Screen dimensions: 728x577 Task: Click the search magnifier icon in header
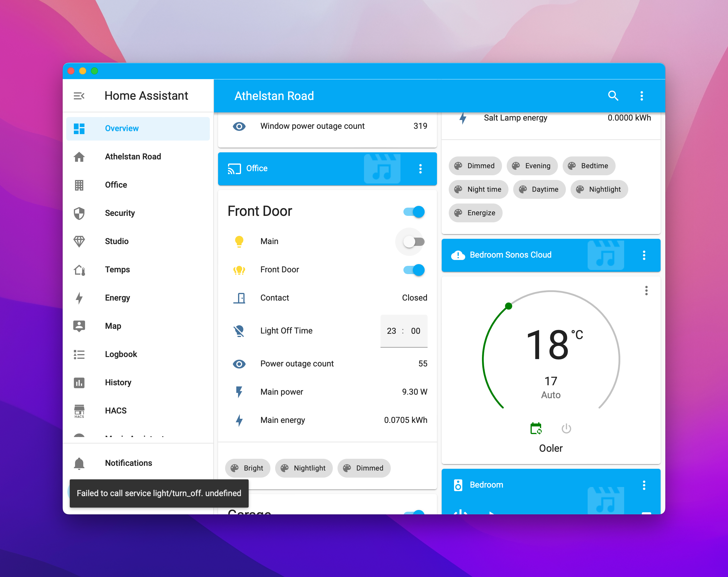coord(613,96)
